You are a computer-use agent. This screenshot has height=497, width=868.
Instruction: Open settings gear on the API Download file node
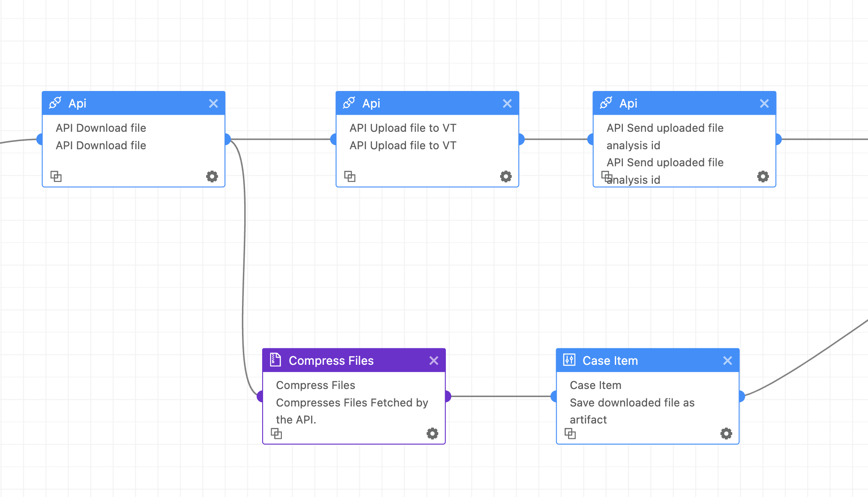(212, 176)
